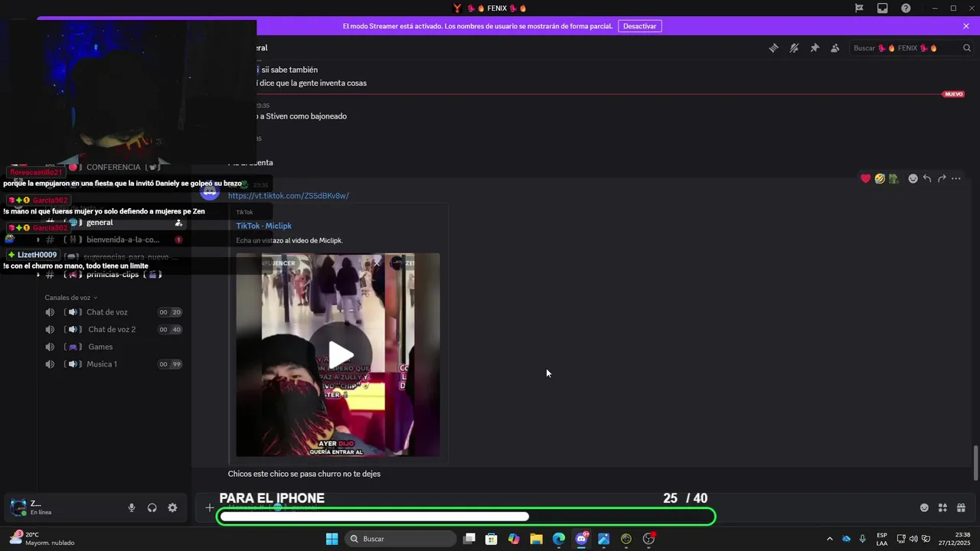
Task: Open the gift icon in message bar
Action: (x=961, y=507)
